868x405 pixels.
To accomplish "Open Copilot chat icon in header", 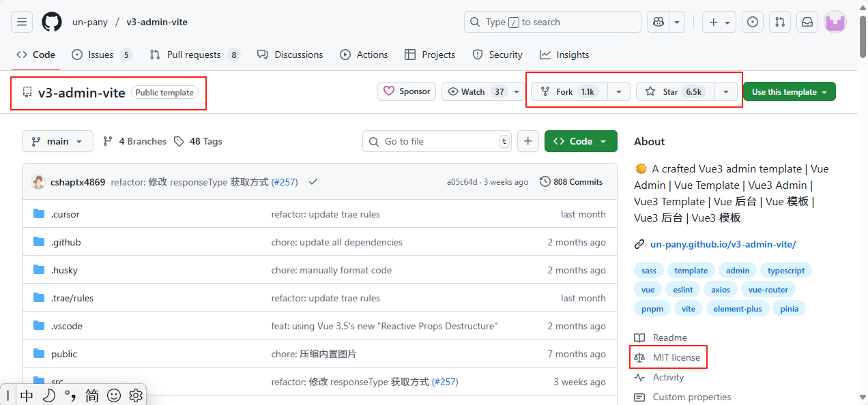I will 659,22.
